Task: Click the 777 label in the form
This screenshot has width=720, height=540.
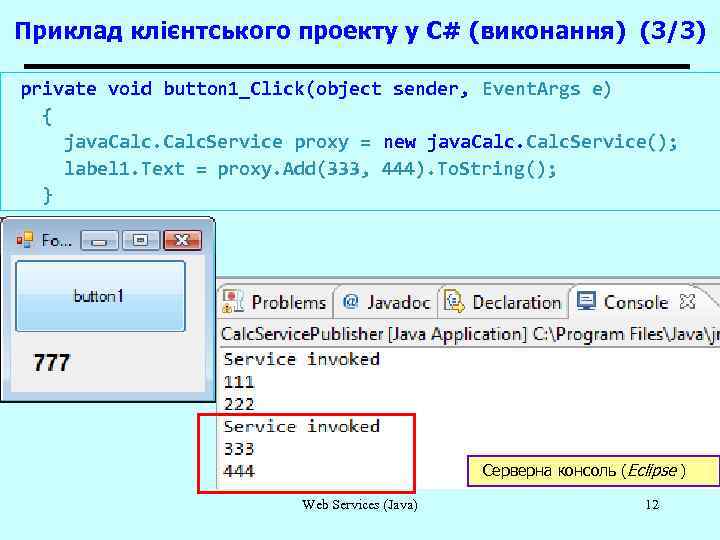Action: pos(51,363)
